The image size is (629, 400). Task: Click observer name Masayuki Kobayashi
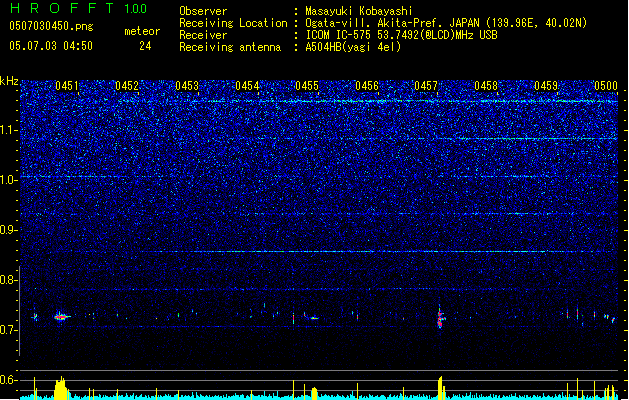(x=359, y=11)
